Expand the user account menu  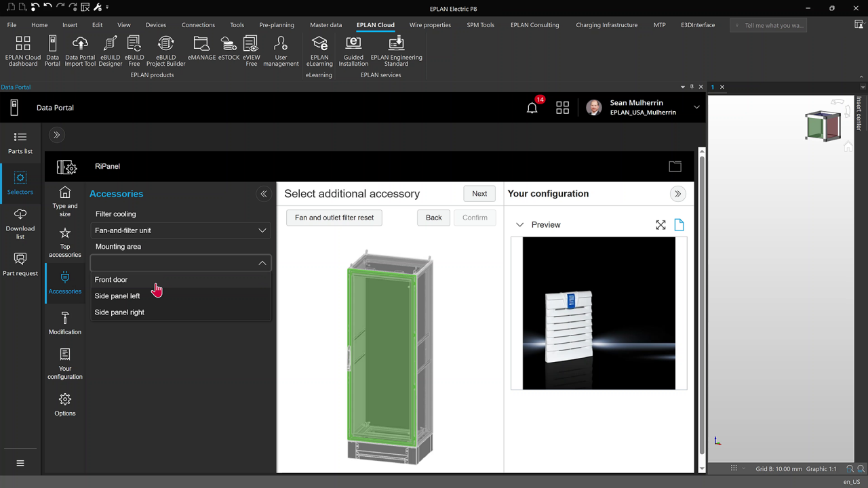point(696,107)
